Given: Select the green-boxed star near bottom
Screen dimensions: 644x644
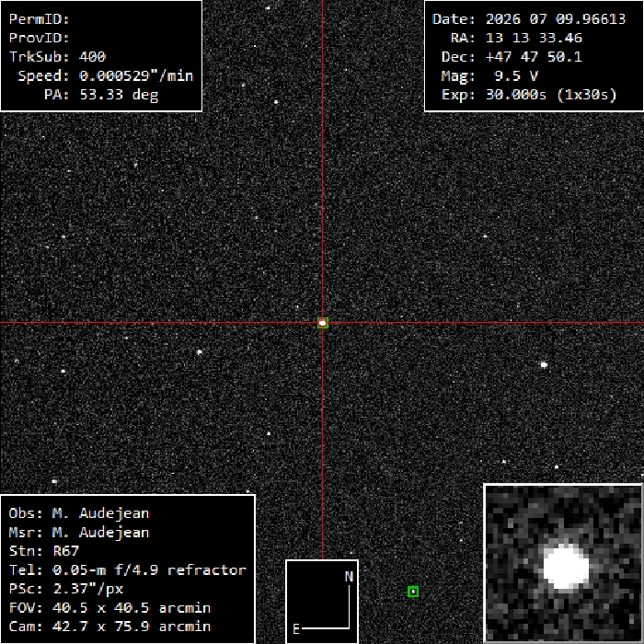Looking at the screenshot, I should point(413,592).
